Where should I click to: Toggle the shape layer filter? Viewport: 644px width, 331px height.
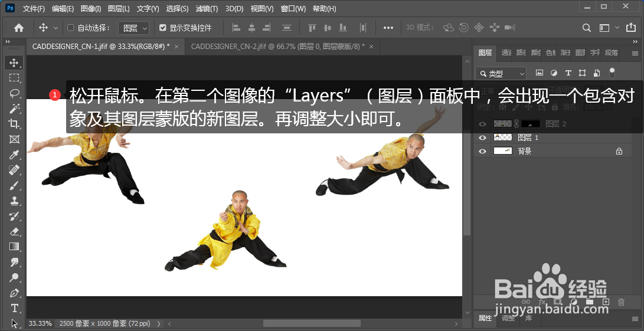[x=583, y=73]
